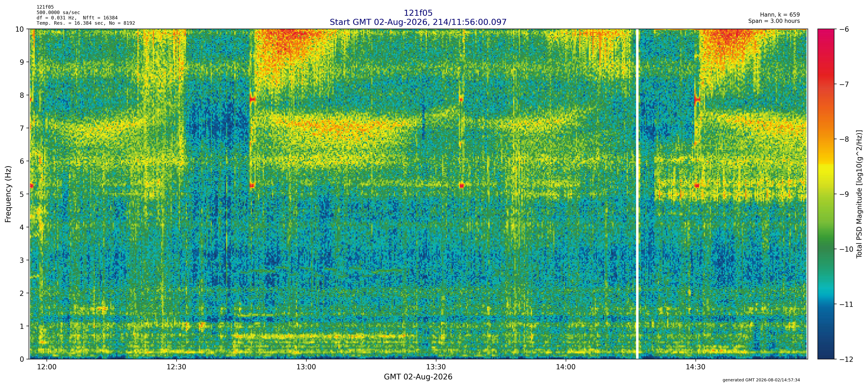Select the colorbar tick label "−9"
Viewport: 868px width, 387px height.
(844, 194)
